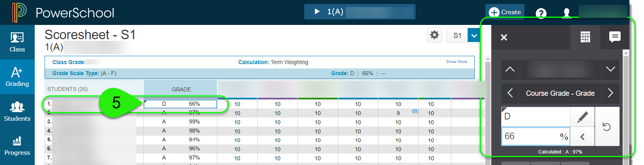The width and height of the screenshot is (644, 165).
Task: Open the Class sidebar section
Action: coord(17,42)
